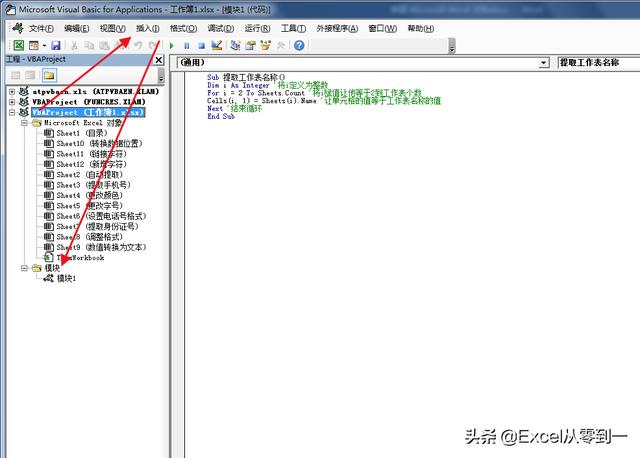
Task: Close the 工程 - VBAProject pane
Action: coord(159,60)
